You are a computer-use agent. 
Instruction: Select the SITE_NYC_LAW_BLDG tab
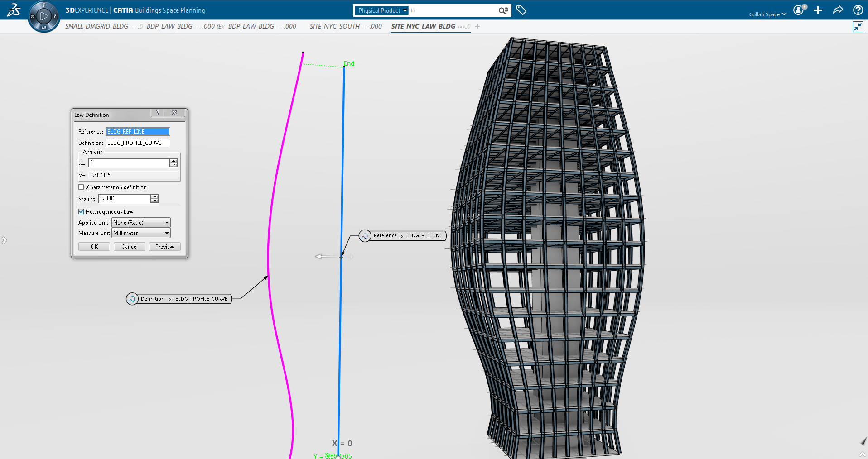[x=431, y=26]
